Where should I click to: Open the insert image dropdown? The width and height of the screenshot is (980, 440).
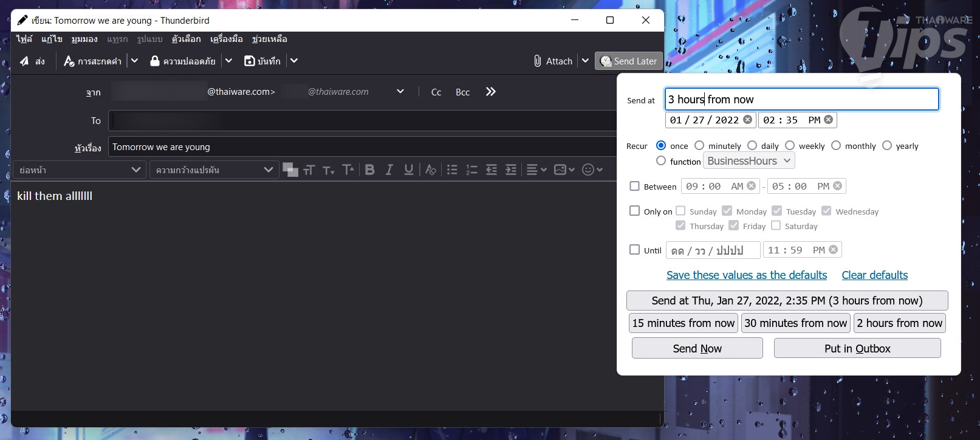point(564,170)
